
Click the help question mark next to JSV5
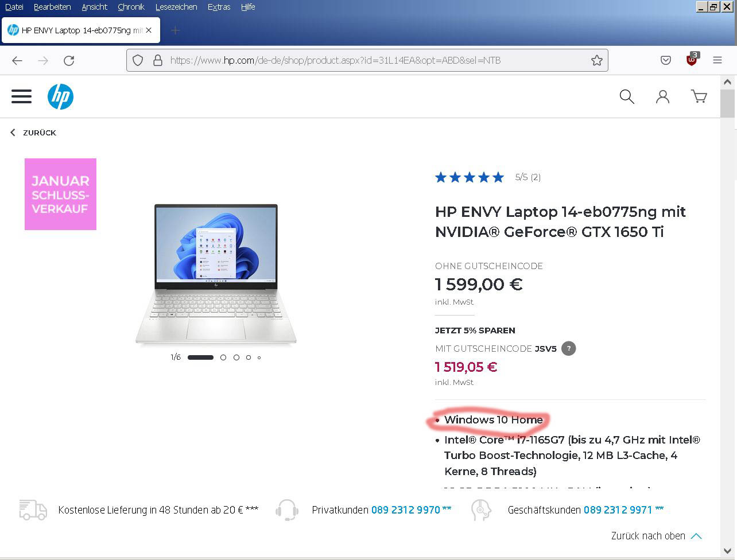(568, 348)
